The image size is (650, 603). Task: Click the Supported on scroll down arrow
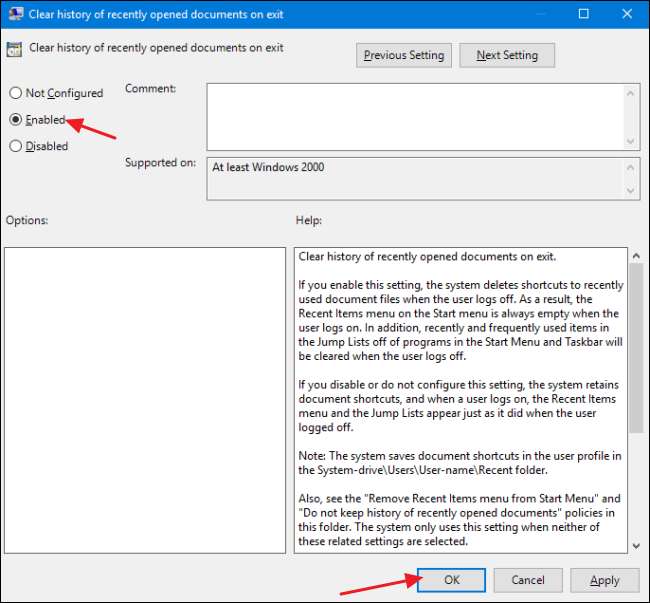click(x=631, y=191)
